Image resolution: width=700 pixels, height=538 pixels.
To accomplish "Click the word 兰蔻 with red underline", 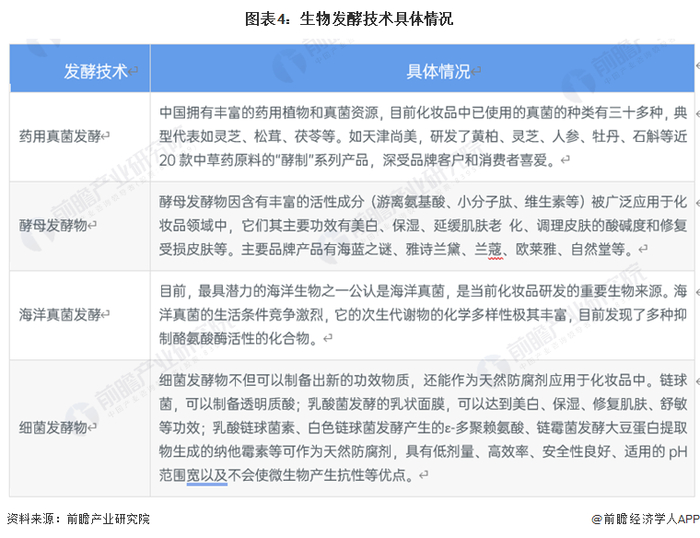I will (488, 249).
